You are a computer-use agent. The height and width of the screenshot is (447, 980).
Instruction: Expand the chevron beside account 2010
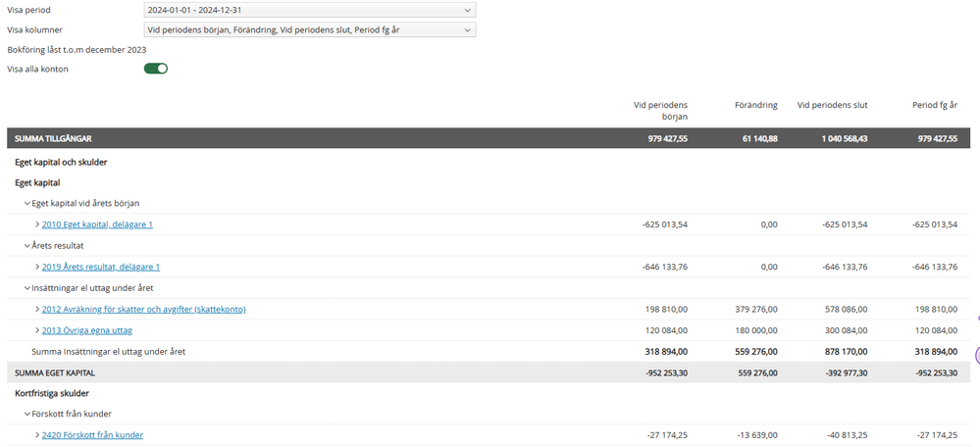coord(37,224)
